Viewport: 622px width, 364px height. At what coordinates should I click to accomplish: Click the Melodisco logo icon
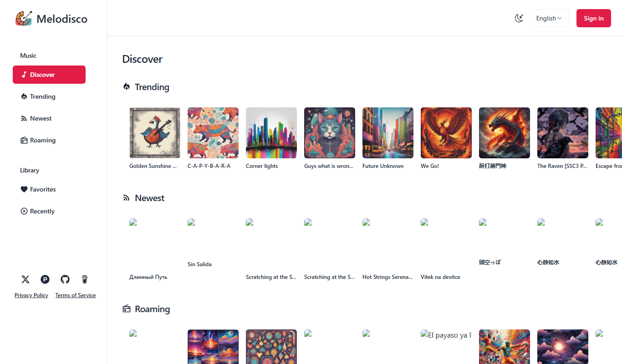click(24, 18)
